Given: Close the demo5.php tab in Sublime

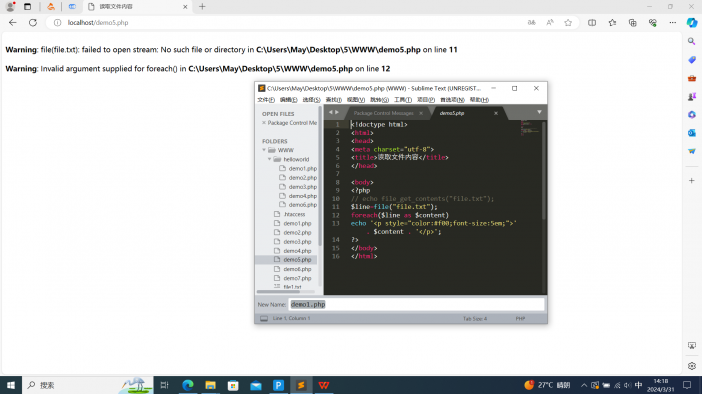Looking at the screenshot, I should tap(496, 113).
